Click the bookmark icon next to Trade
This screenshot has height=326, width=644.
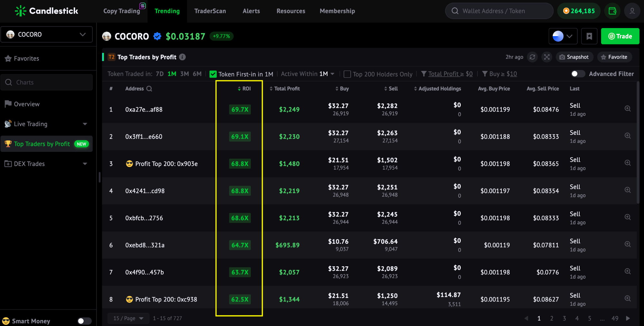(589, 36)
